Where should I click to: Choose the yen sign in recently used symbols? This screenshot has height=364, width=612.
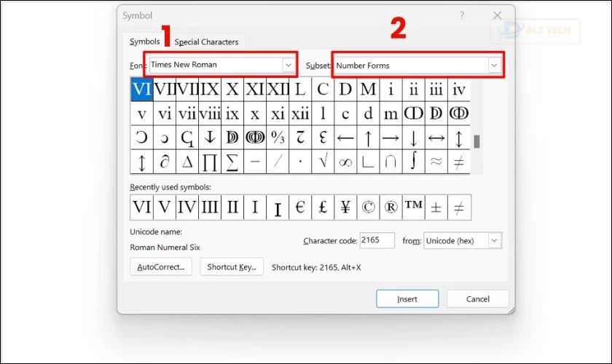pos(345,207)
